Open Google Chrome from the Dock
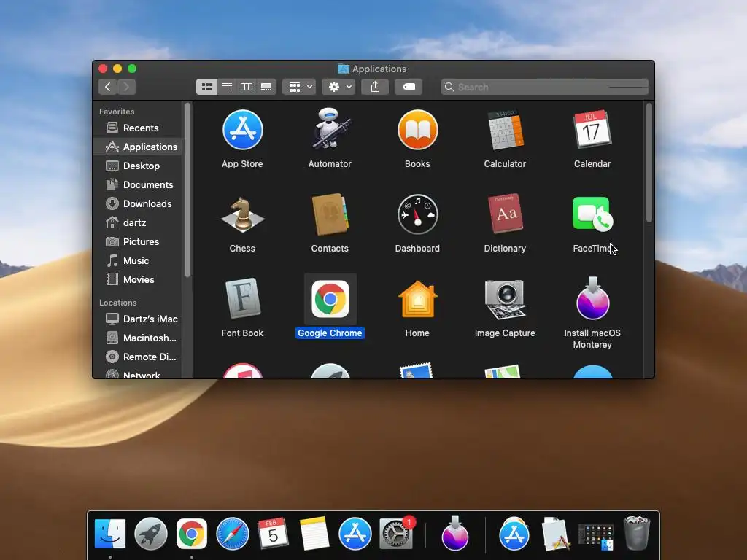Screen dimensions: 747x560 pyautogui.click(x=192, y=534)
